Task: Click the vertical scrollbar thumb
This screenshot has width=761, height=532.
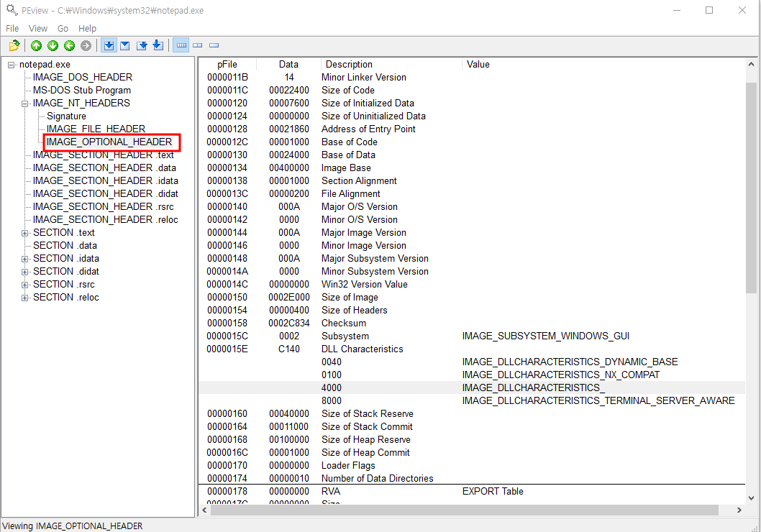Action: pyautogui.click(x=751, y=188)
